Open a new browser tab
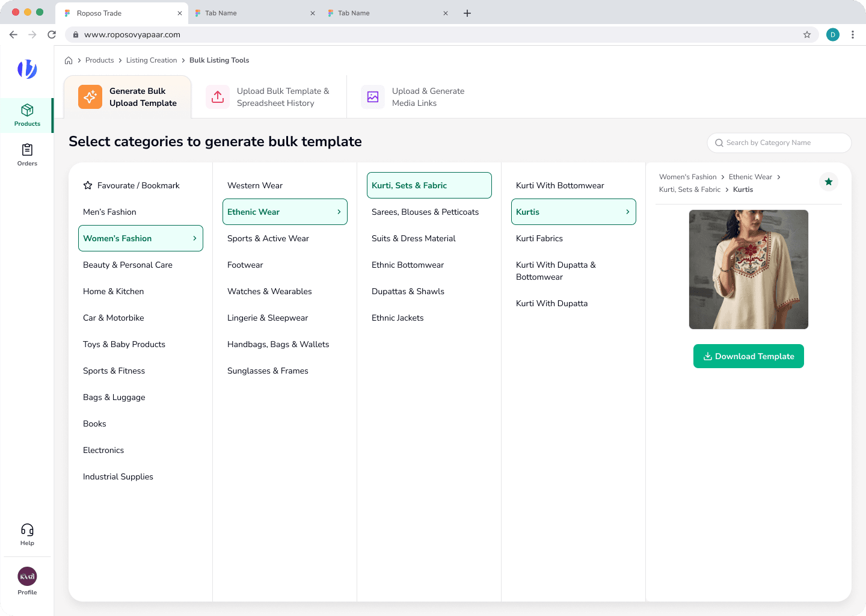This screenshot has height=616, width=866. [x=467, y=13]
